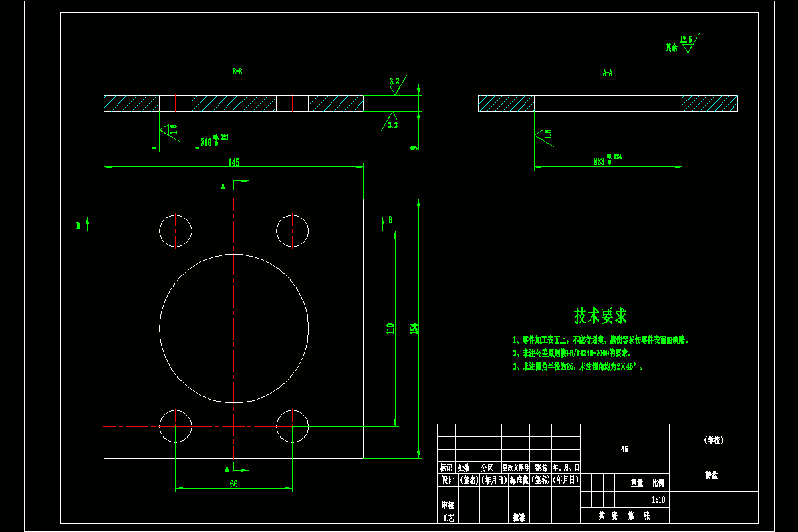
Task: Click the scale value 1:10
Action: point(658,499)
